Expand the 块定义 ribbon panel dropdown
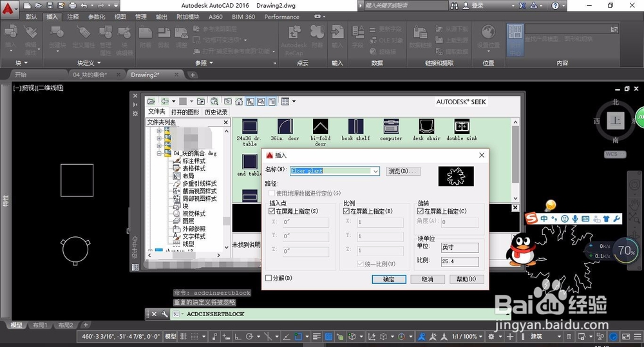Viewport: 644px width, 347px height. click(89, 63)
